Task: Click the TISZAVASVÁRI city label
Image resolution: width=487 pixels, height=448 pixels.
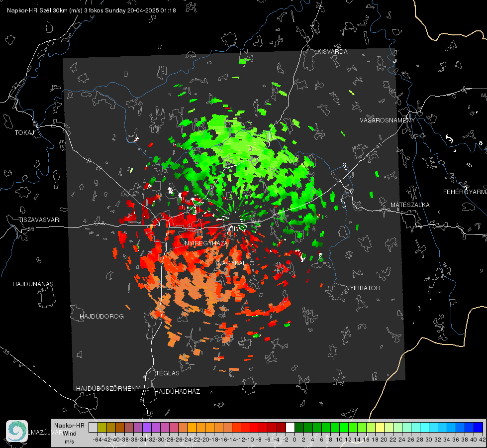Action: click(x=39, y=220)
